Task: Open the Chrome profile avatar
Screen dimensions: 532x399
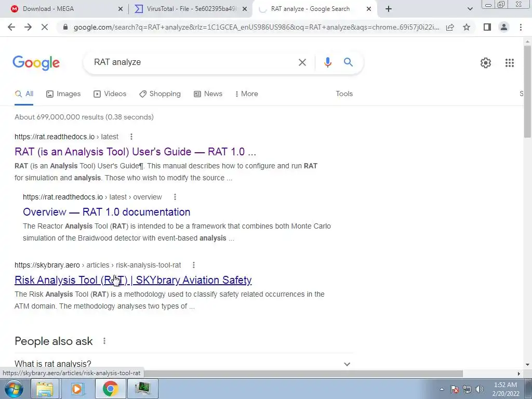Action: click(504, 27)
